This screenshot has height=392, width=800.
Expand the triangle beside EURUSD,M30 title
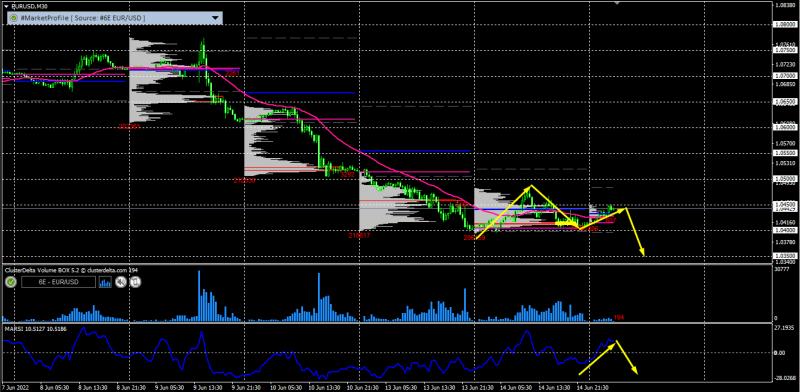pyautogui.click(x=5, y=6)
